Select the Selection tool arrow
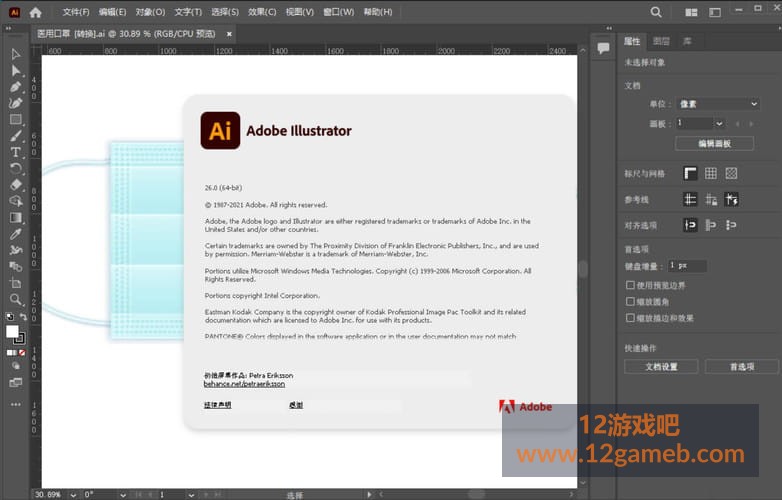This screenshot has width=782, height=500. (x=15, y=54)
